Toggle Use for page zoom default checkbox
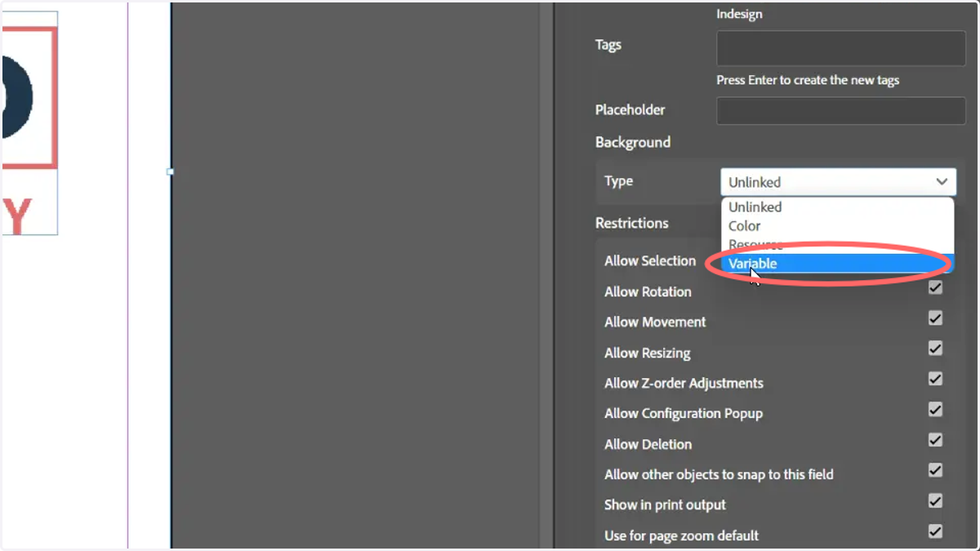The width and height of the screenshot is (980, 551). (x=935, y=531)
